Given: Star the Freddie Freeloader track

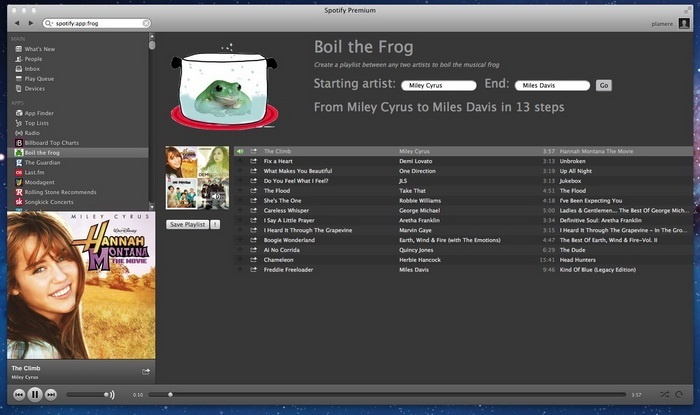Looking at the screenshot, I should (240, 270).
